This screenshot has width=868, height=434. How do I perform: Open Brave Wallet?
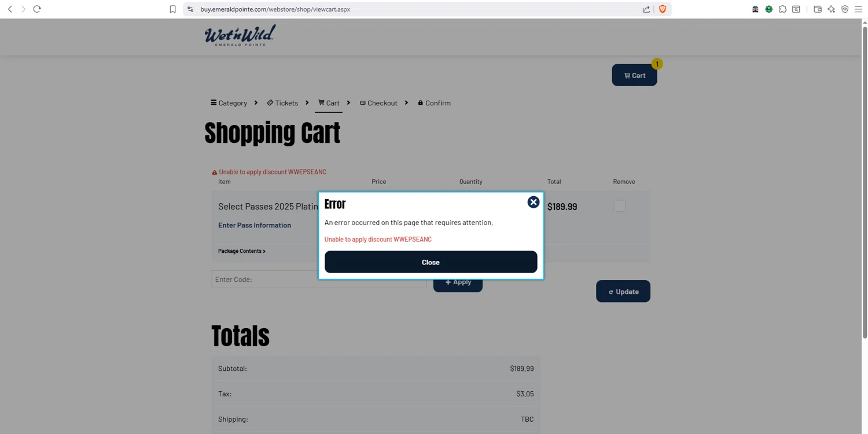pyautogui.click(x=818, y=9)
